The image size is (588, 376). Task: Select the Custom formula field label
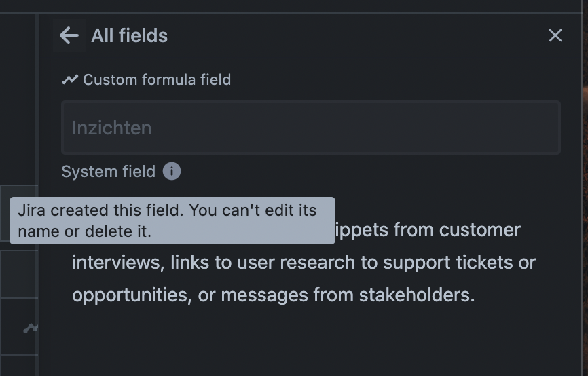click(x=157, y=80)
